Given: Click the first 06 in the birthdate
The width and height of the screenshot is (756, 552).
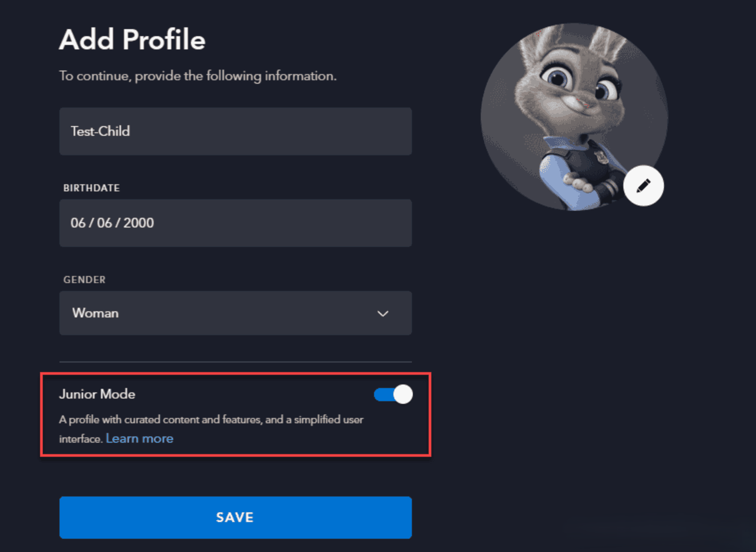Looking at the screenshot, I should click(78, 223).
